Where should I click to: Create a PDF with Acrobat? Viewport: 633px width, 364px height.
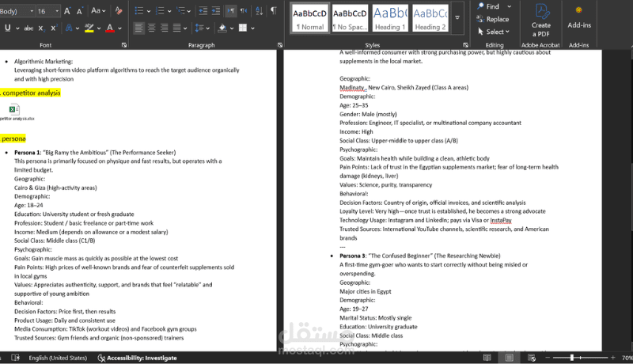[540, 21]
